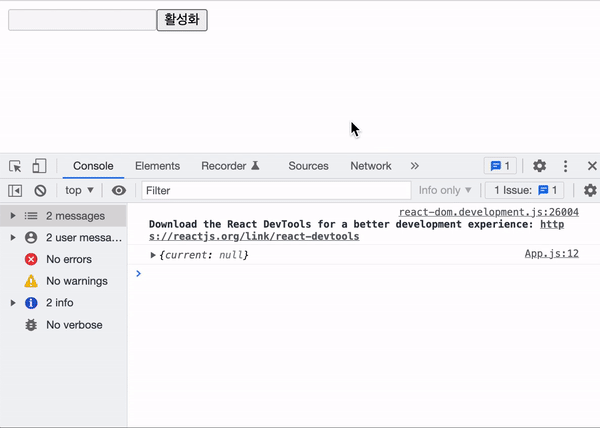Open DevTools settings gear in tab bar
This screenshot has height=428, width=600.
(x=540, y=166)
